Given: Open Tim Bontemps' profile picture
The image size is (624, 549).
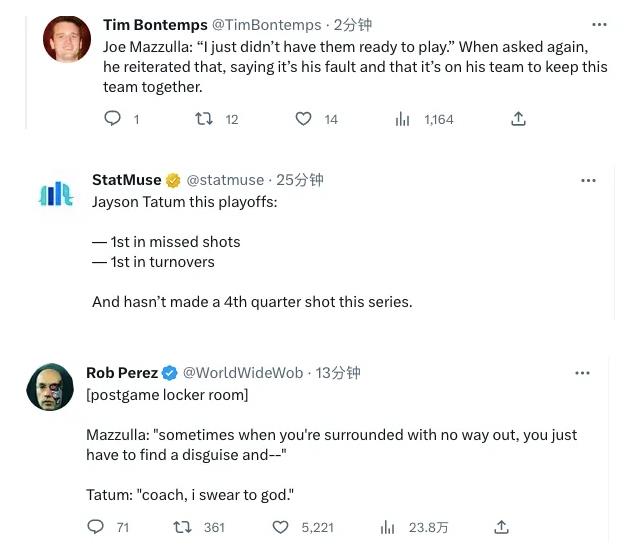Looking at the screenshot, I should click(67, 40).
